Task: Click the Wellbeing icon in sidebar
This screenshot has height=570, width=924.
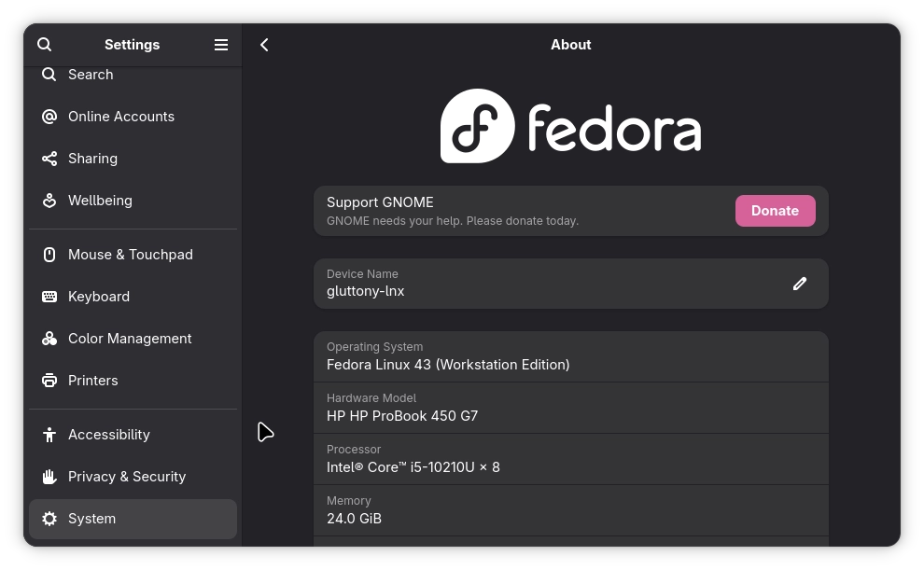Action: point(49,201)
